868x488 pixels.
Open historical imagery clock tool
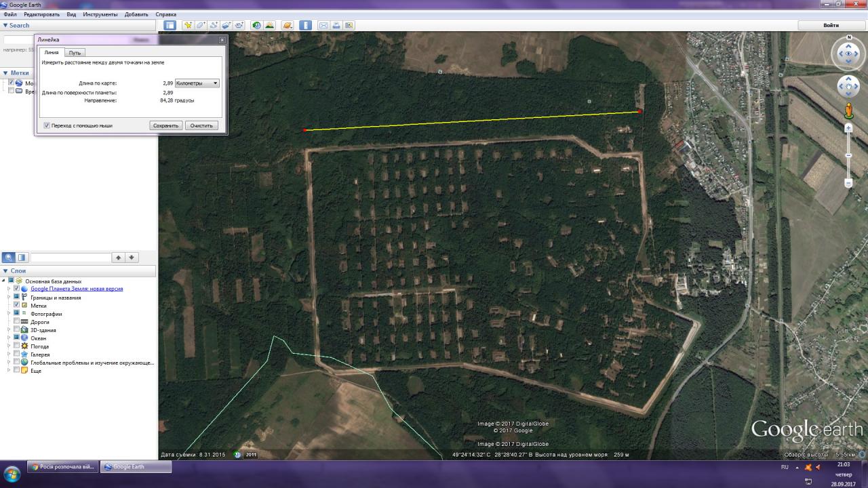click(256, 25)
